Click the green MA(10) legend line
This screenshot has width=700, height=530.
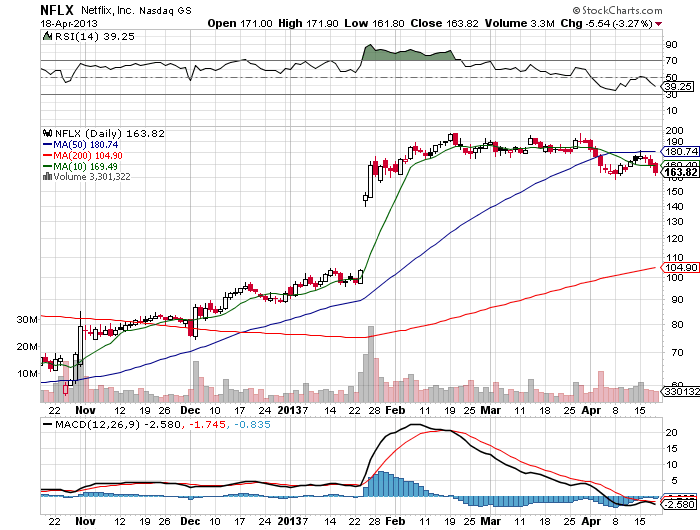coord(47,166)
